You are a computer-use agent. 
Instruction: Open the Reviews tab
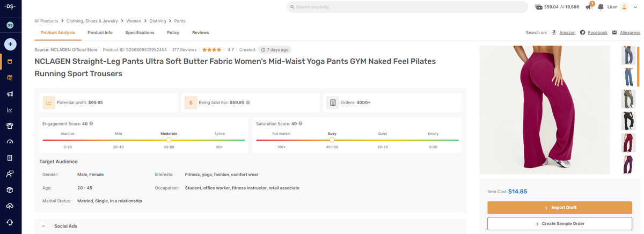click(x=200, y=33)
